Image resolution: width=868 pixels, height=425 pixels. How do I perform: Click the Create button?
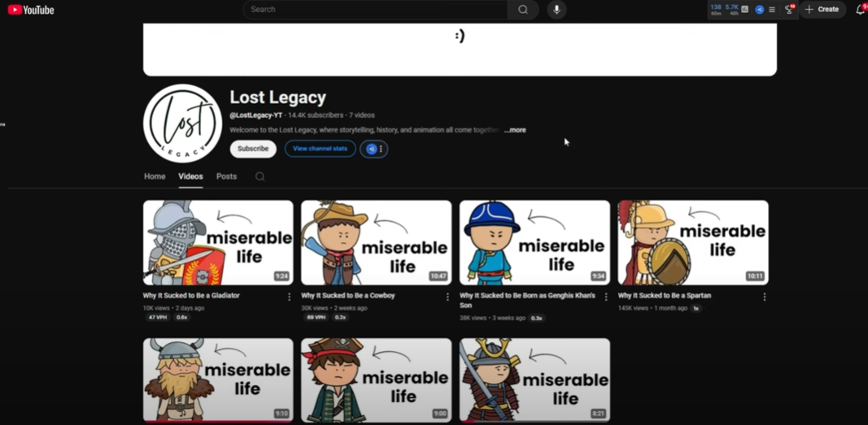pyautogui.click(x=822, y=10)
